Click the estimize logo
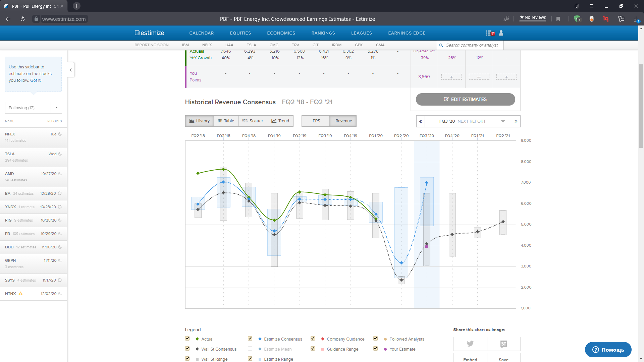The height and width of the screenshot is (362, 644). tap(149, 33)
